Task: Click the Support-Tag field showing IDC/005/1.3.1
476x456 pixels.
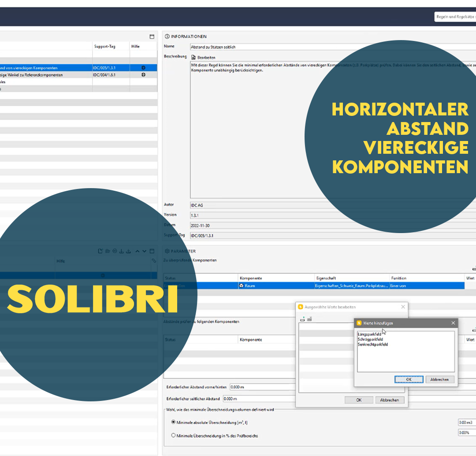Action: click(333, 236)
